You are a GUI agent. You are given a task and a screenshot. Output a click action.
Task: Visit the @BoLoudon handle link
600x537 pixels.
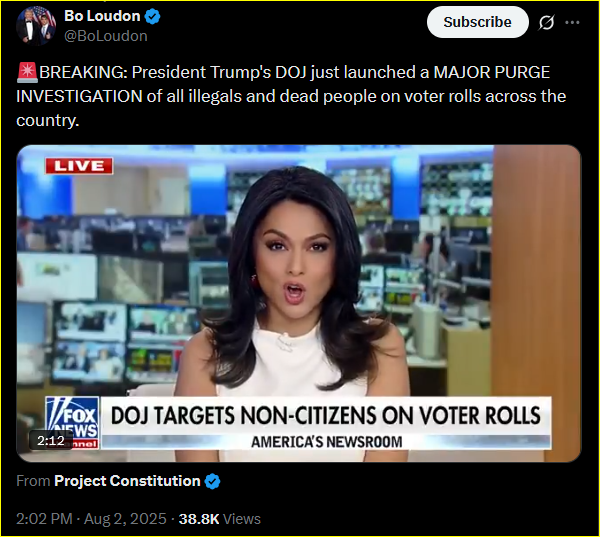[106, 36]
